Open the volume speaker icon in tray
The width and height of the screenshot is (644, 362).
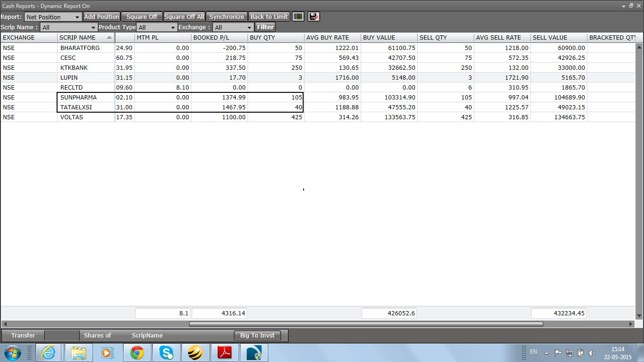tap(592, 353)
